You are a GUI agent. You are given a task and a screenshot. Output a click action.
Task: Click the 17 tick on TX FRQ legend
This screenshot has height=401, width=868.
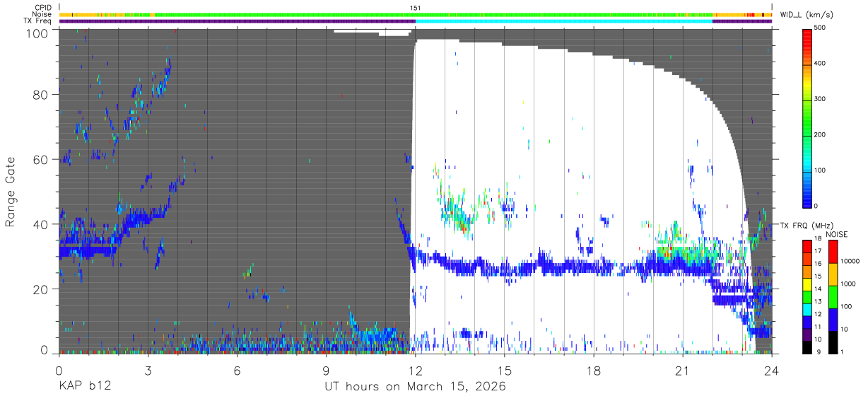818,252
